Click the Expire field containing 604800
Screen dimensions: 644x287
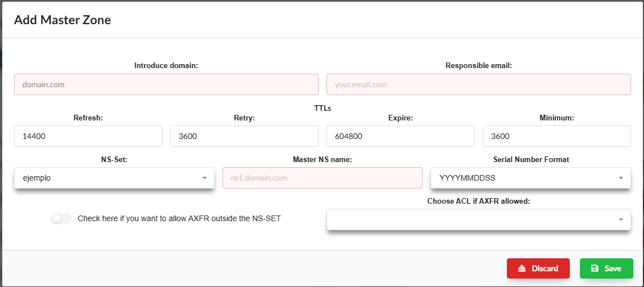[401, 136]
